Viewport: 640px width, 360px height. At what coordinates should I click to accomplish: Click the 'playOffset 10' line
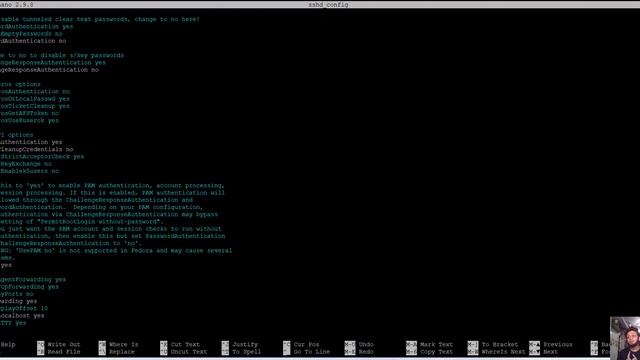(24, 309)
